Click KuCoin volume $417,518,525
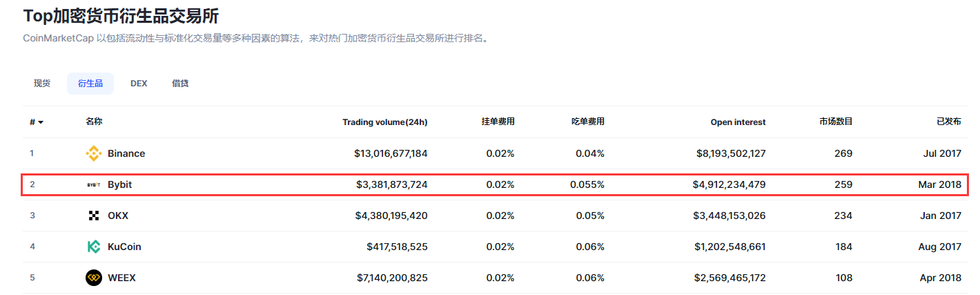This screenshot has width=980, height=295. pos(397,247)
